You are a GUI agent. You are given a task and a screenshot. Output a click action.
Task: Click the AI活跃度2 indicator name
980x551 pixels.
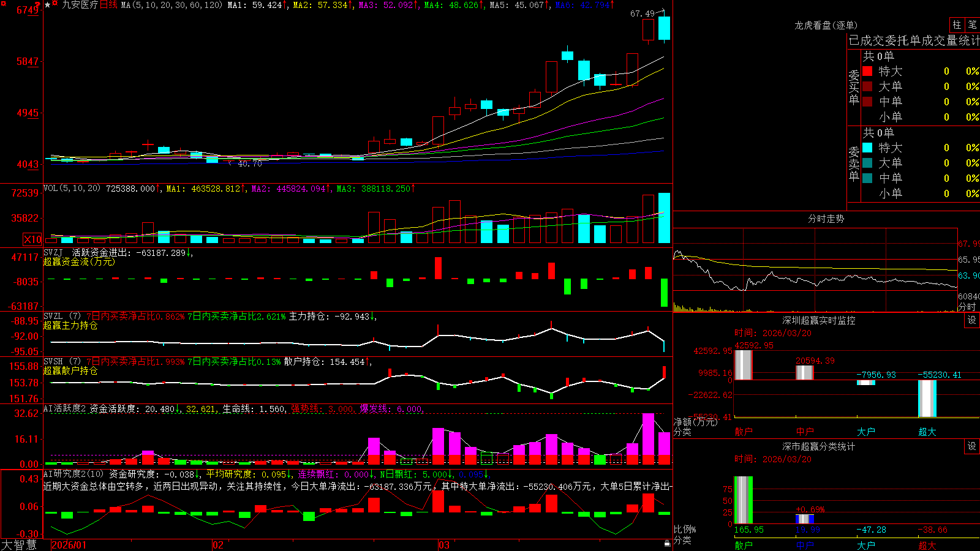click(65, 408)
